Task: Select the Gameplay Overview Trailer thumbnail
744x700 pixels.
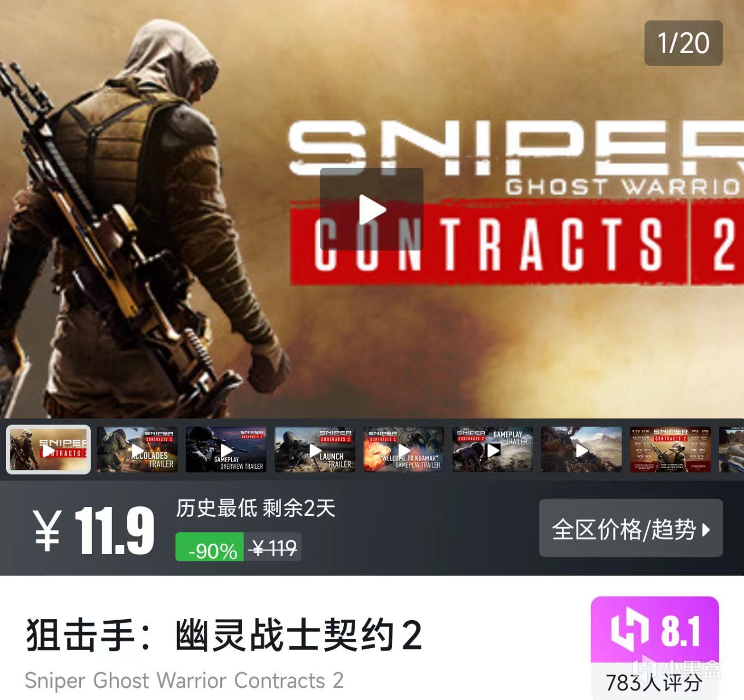Action: point(226,450)
